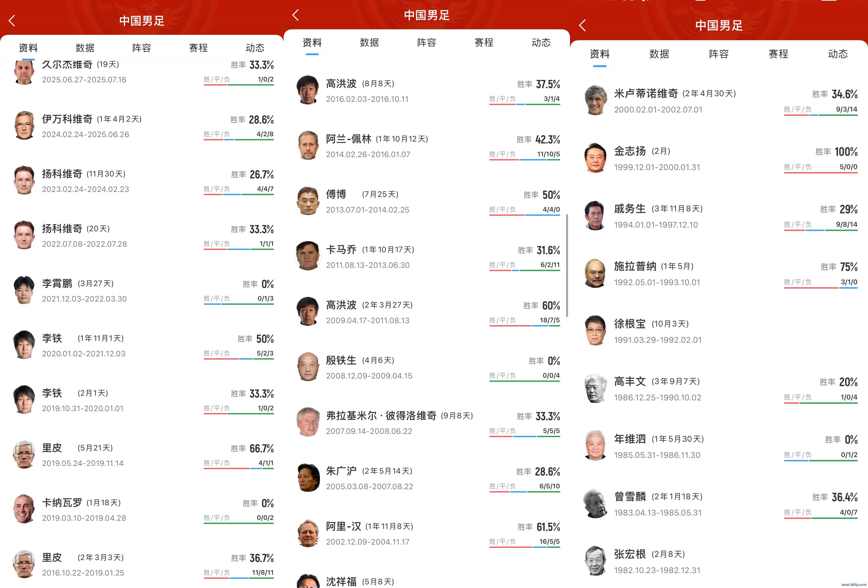Open 伊万科维奇 coach avatar
This screenshot has width=868, height=588.
pyautogui.click(x=24, y=126)
